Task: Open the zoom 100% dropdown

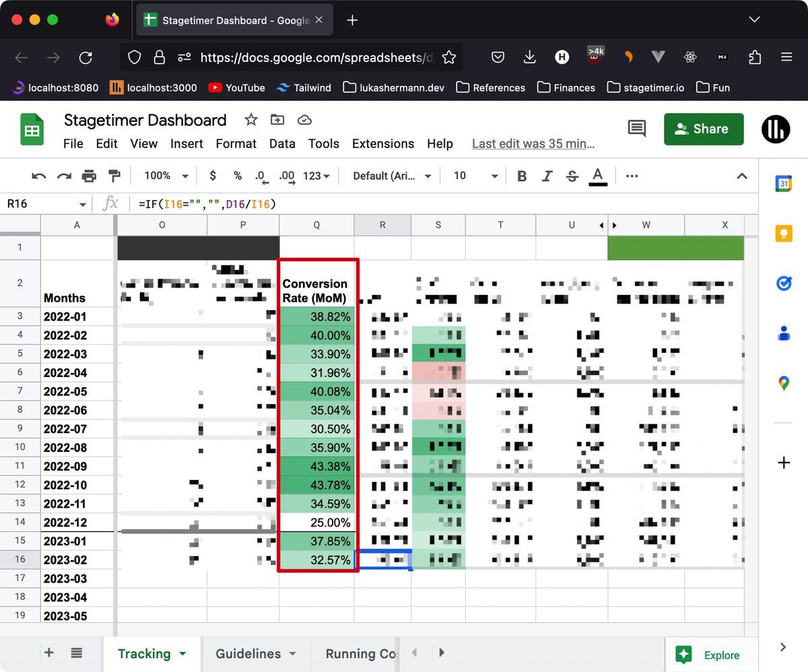Action: click(x=166, y=176)
